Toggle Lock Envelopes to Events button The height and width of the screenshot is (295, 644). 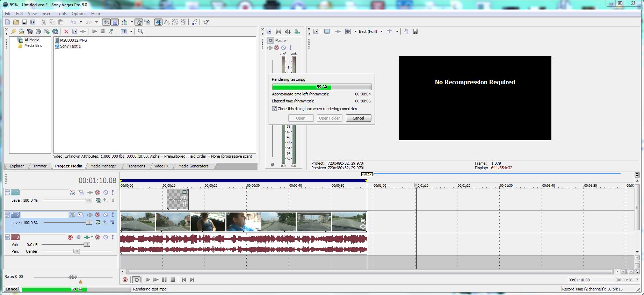click(x=139, y=22)
